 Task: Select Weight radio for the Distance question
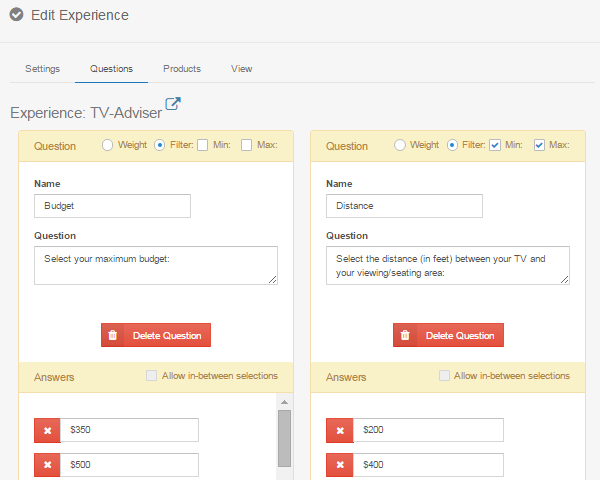(399, 145)
